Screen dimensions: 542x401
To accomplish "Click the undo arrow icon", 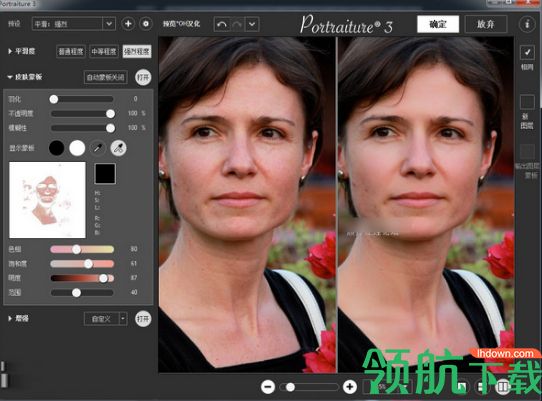I will pos(222,25).
